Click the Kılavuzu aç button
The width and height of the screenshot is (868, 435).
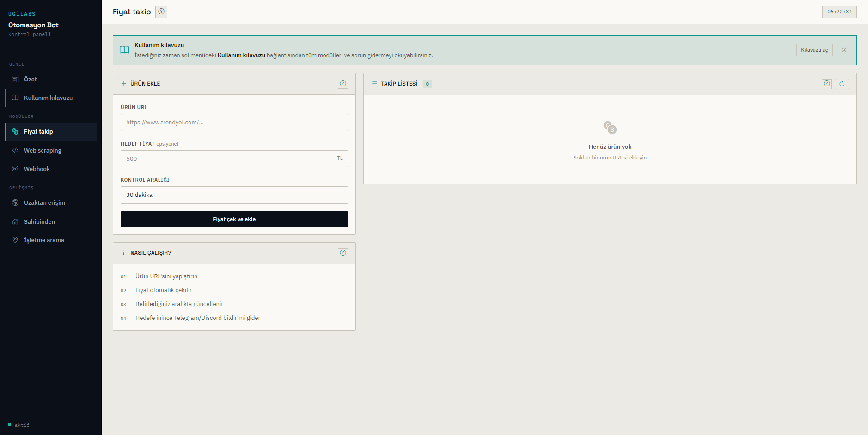814,50
